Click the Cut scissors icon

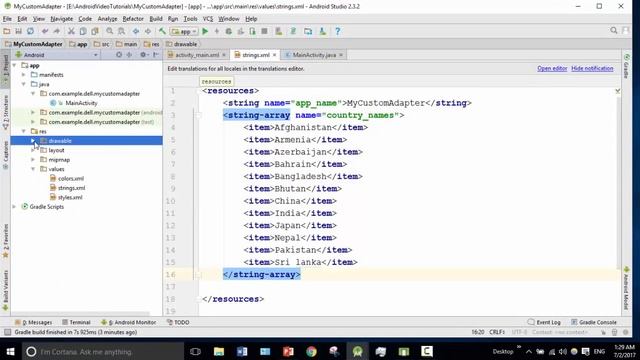pyautogui.click(x=71, y=31)
